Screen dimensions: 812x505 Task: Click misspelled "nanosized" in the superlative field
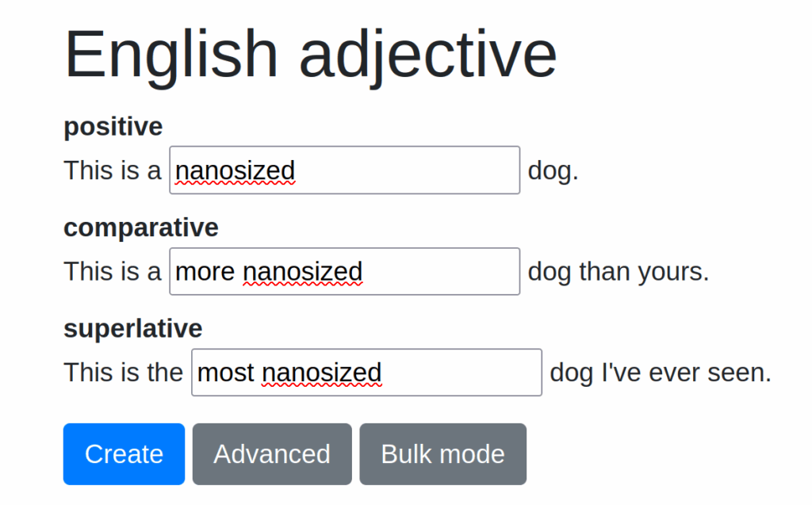[x=321, y=373]
